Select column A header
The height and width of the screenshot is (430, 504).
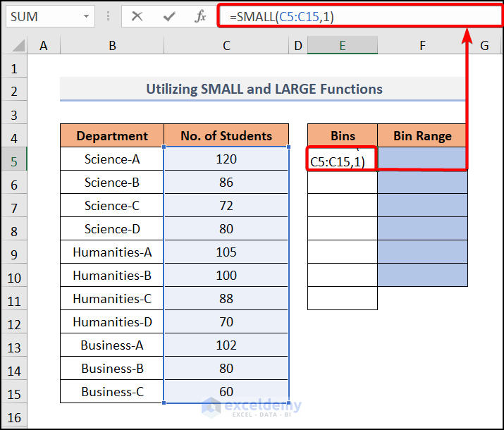pos(44,45)
